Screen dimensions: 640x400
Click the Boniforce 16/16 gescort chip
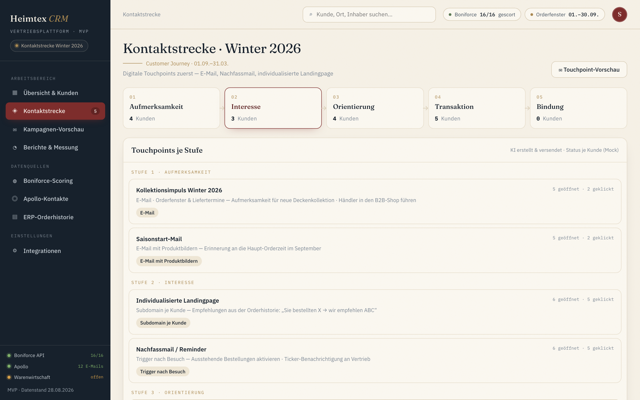(x=482, y=15)
